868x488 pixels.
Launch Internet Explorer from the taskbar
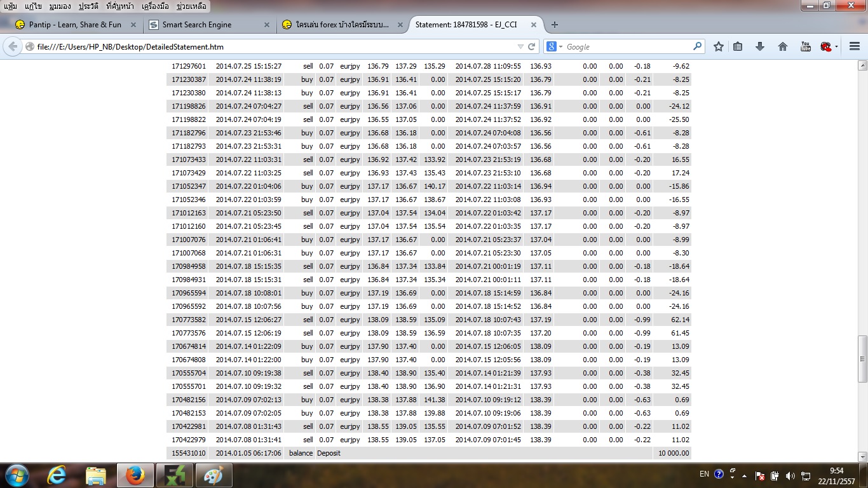tap(57, 475)
